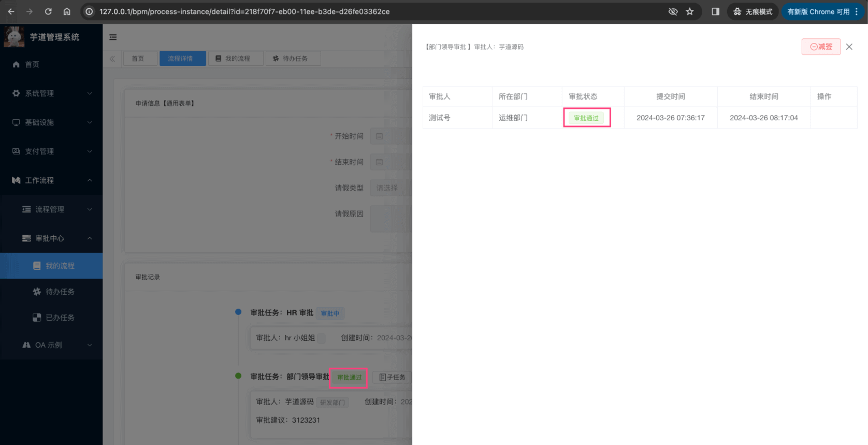
Task: Click the 减签 button
Action: click(x=821, y=47)
